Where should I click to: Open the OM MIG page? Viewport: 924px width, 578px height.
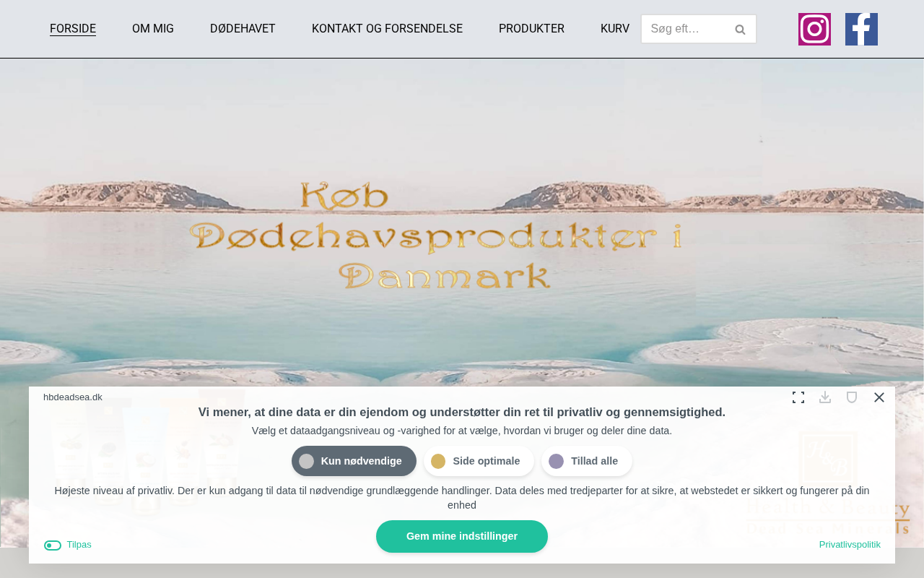point(153,29)
